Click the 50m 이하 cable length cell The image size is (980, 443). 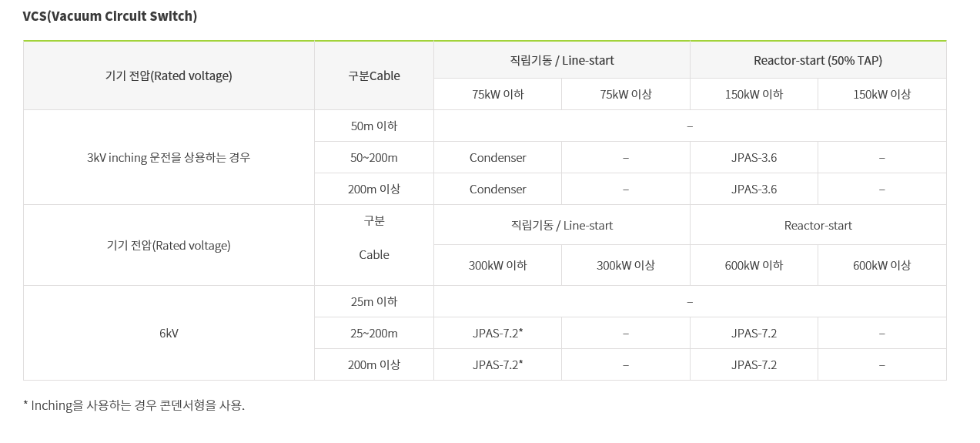(x=374, y=126)
